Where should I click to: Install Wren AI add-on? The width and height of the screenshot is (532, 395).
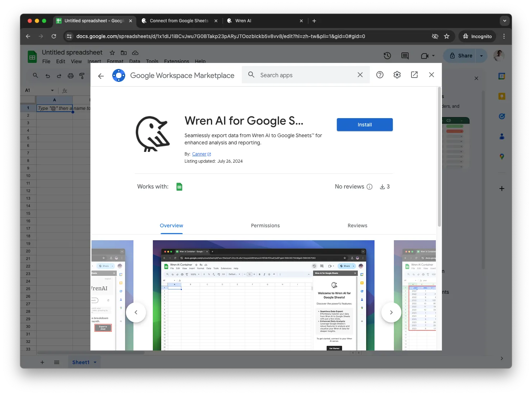pyautogui.click(x=364, y=125)
